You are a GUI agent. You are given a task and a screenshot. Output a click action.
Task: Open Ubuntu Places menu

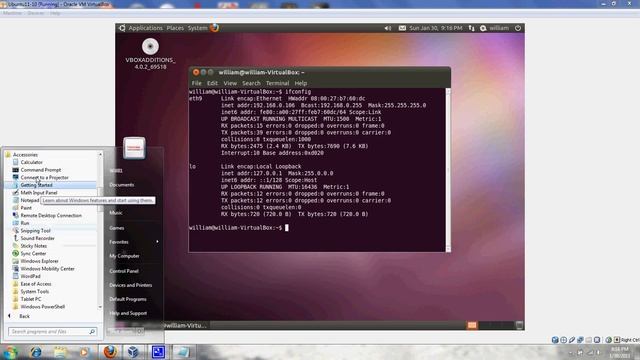point(175,28)
